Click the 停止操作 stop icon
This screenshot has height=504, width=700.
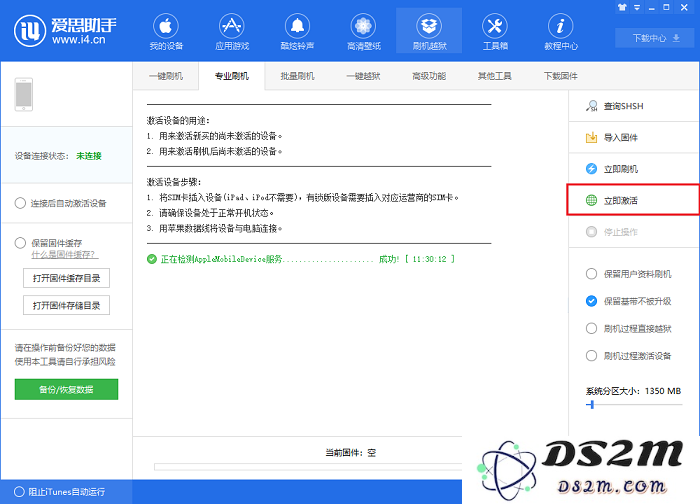[592, 232]
